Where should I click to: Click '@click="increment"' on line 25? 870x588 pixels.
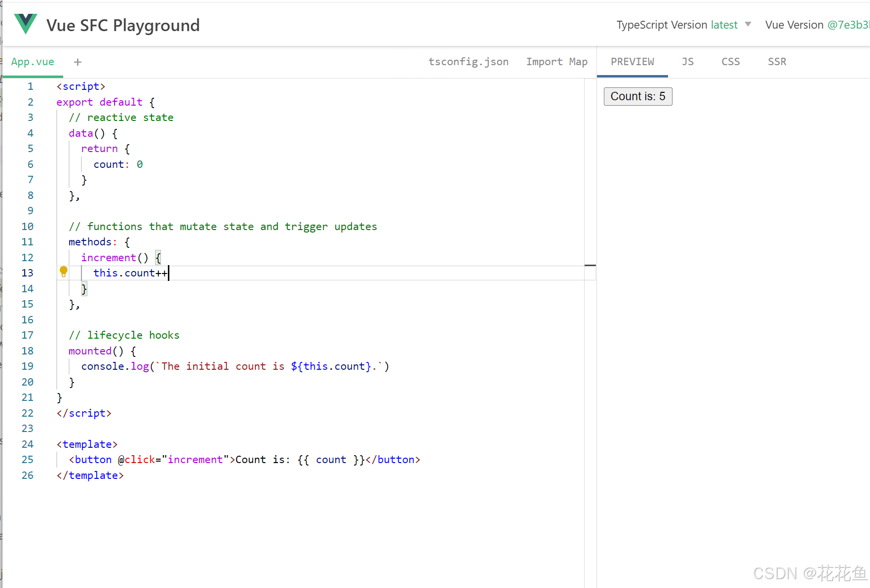[173, 460]
